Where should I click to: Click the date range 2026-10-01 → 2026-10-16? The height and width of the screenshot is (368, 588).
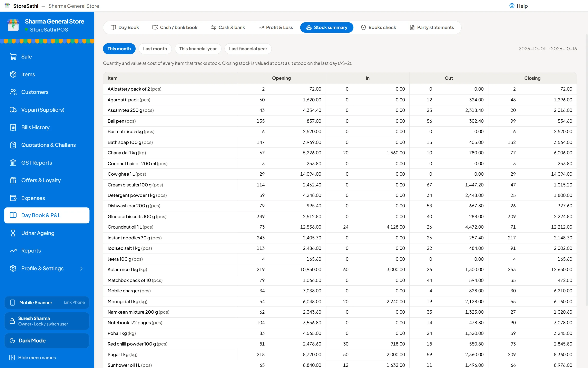click(548, 49)
